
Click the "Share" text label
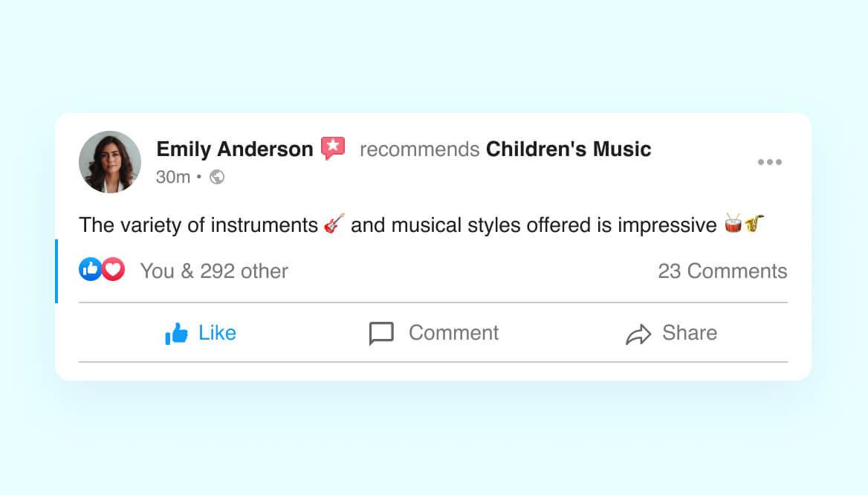pyautogui.click(x=690, y=333)
